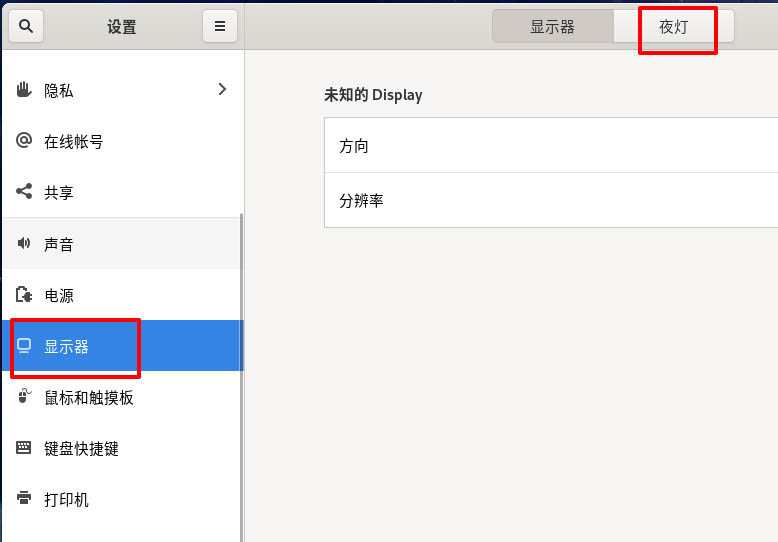Open the hamburger menu button
The height and width of the screenshot is (542, 778).
click(x=220, y=27)
